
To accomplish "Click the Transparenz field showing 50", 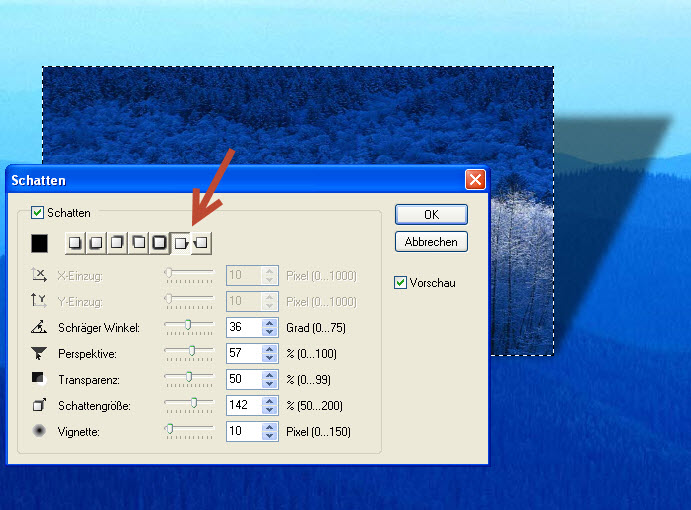I will (244, 380).
